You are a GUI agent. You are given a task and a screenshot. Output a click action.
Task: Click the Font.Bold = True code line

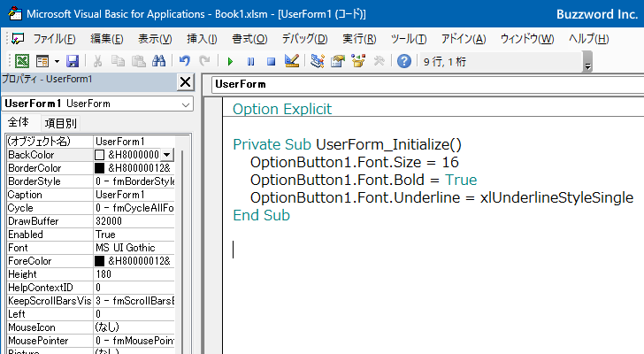tap(364, 180)
